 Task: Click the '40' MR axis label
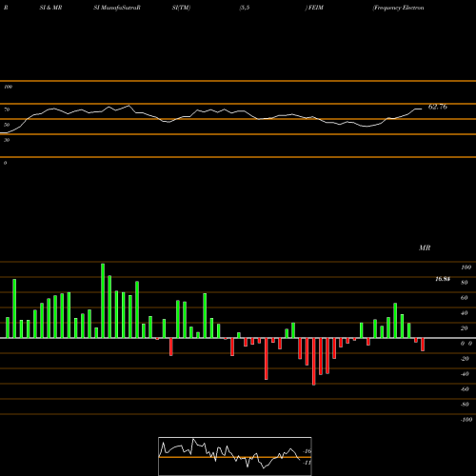(465, 313)
